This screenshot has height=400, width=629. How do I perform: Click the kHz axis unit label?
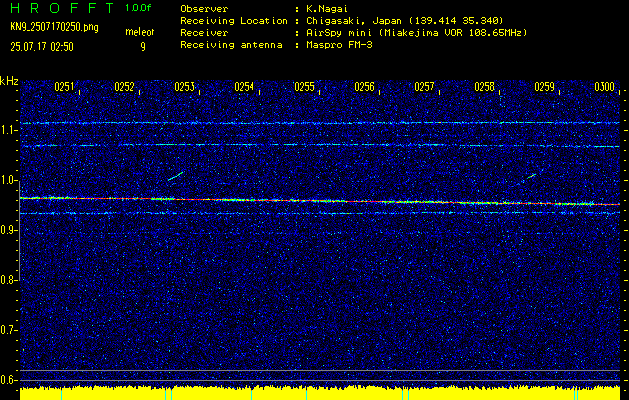point(9,81)
